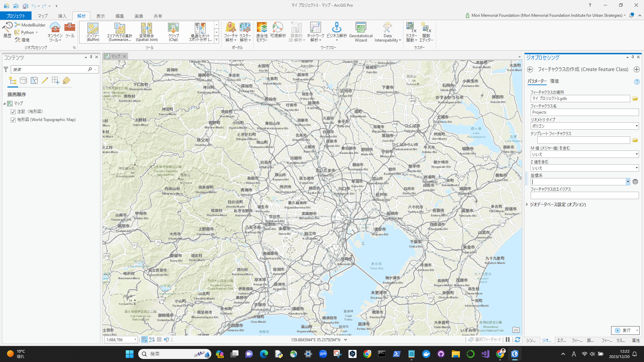Launch the Geostatistical Wizard
Screen dimensions: 644x362
pyautogui.click(x=361, y=32)
